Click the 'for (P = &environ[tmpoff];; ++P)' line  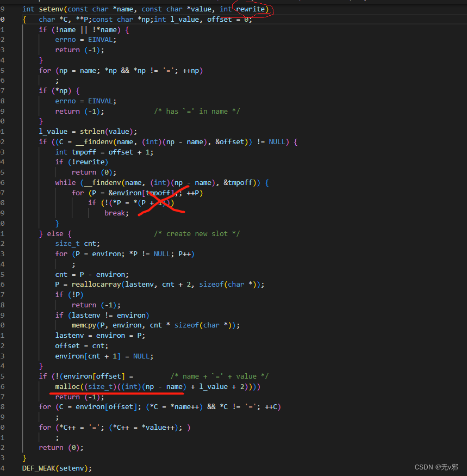137,193
